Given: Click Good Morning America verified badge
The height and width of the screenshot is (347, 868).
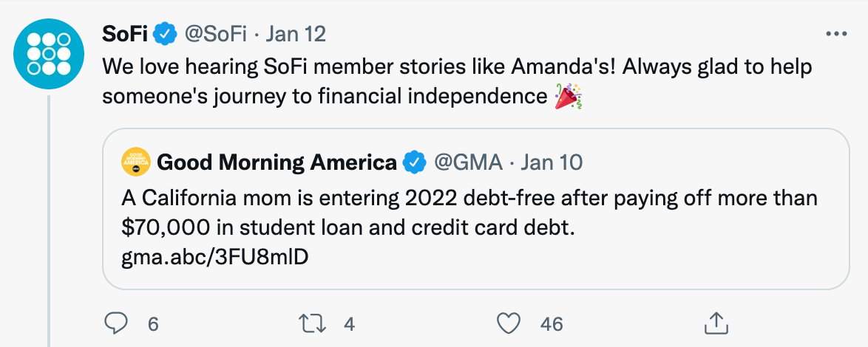Looking at the screenshot, I should coord(415,162).
